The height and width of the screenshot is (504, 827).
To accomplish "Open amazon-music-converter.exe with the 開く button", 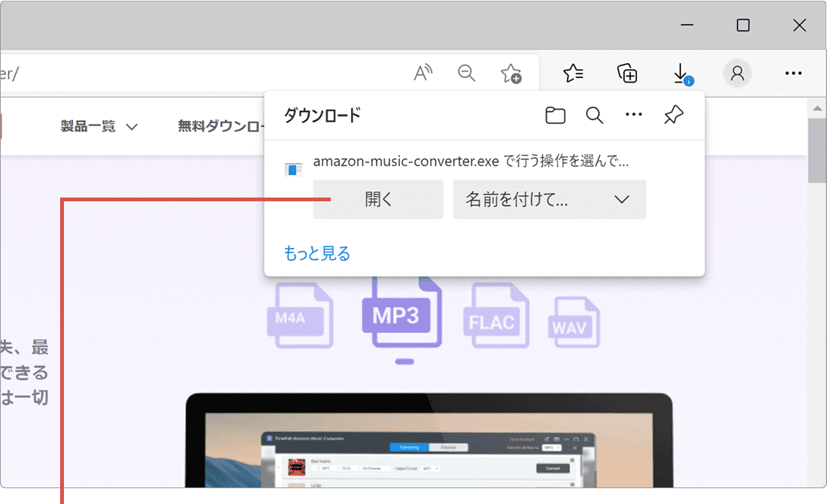I will coord(377,199).
